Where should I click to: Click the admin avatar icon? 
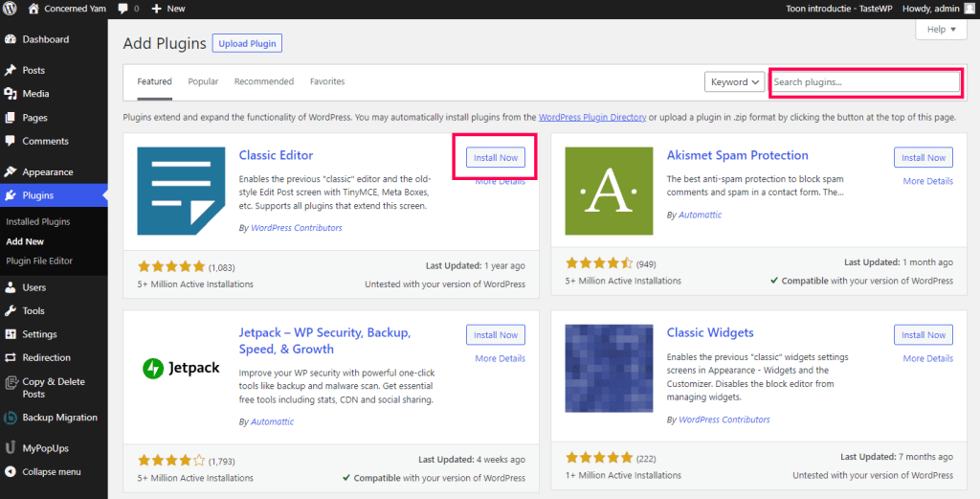click(969, 9)
